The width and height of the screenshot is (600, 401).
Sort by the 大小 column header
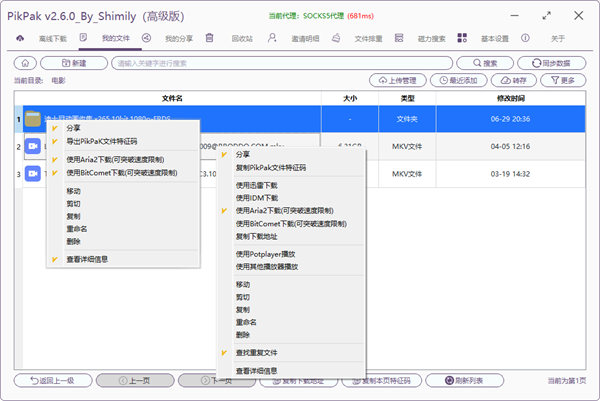coord(350,98)
